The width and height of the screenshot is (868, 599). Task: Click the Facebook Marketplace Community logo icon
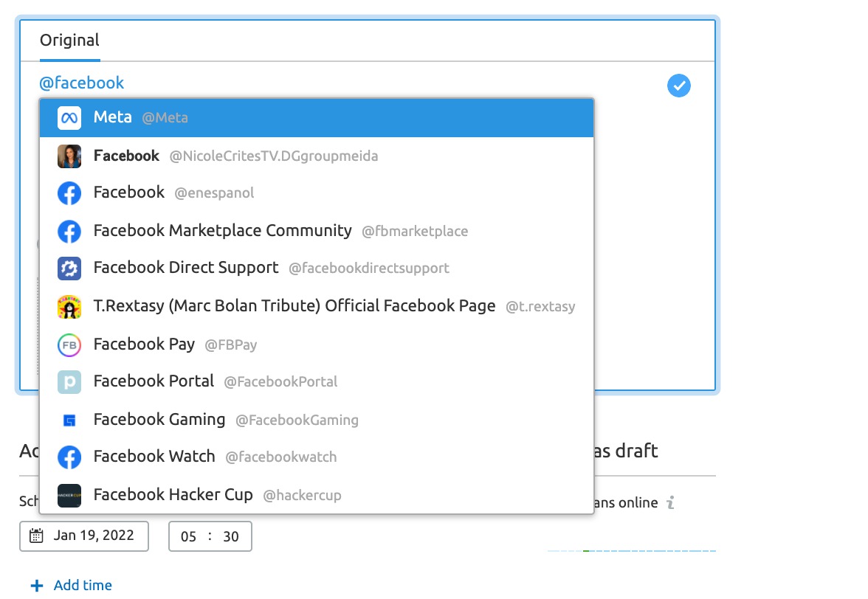[x=69, y=231]
